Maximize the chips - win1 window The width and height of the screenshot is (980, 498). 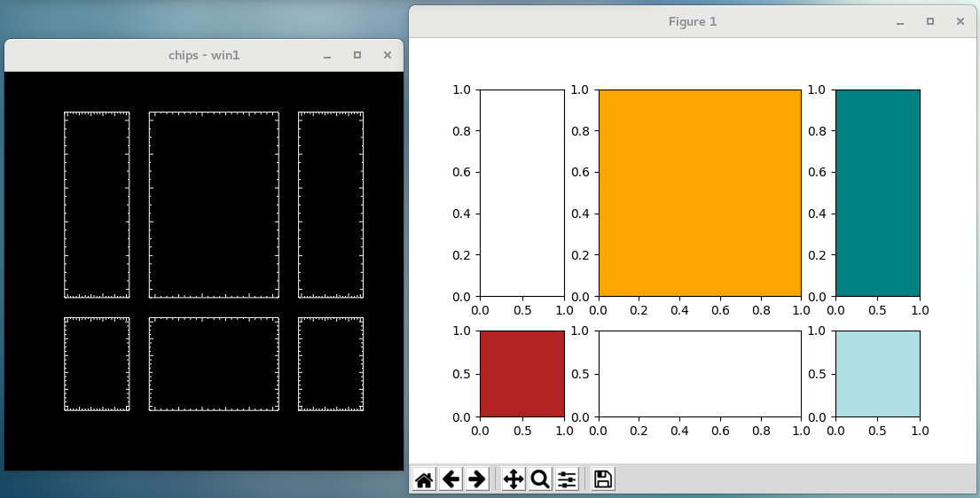pyautogui.click(x=357, y=56)
